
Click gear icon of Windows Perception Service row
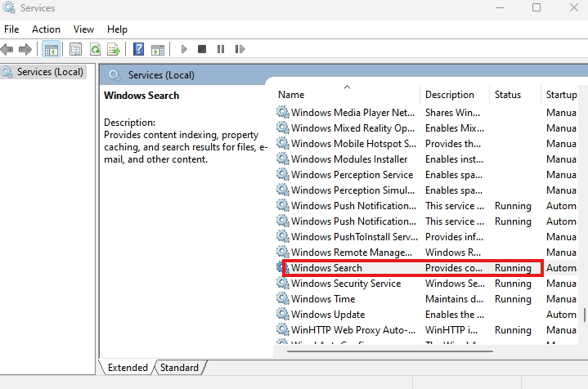point(283,174)
